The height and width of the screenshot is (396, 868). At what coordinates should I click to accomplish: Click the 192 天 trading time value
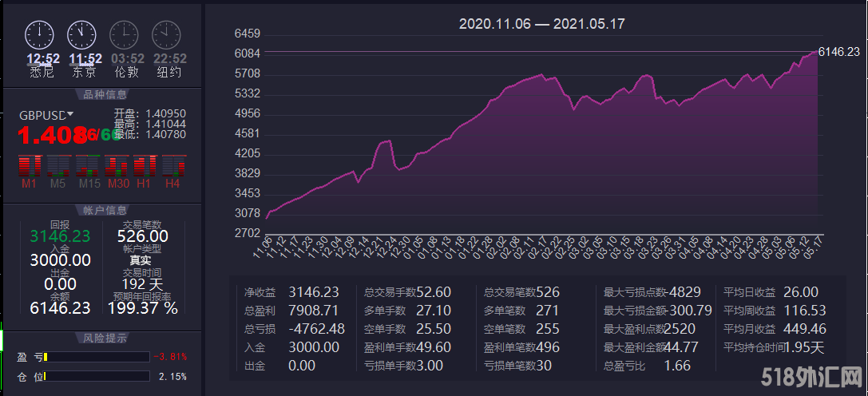tap(143, 285)
